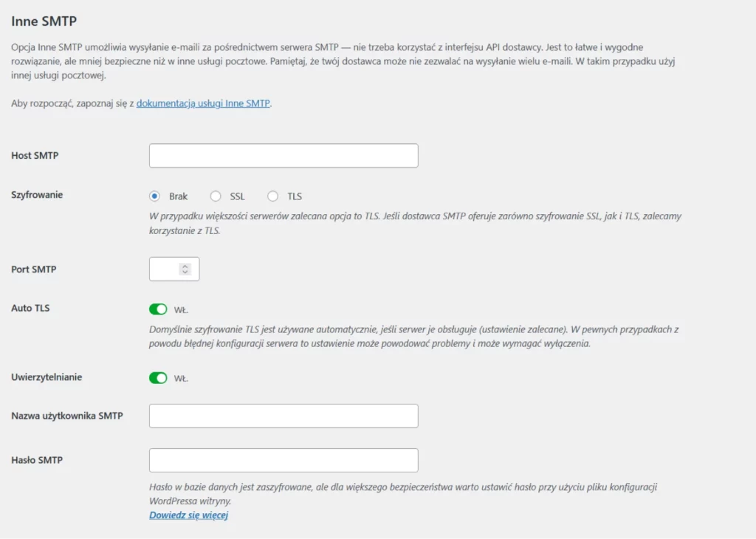Click the Host SMTP label
The image size is (756, 539).
click(35, 155)
